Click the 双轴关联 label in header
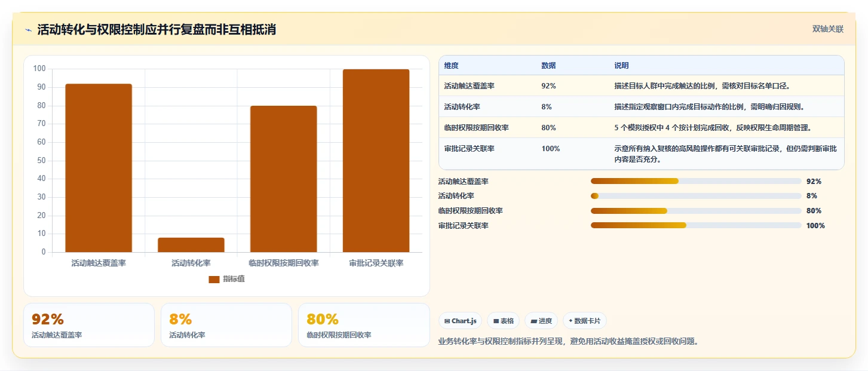 click(827, 29)
